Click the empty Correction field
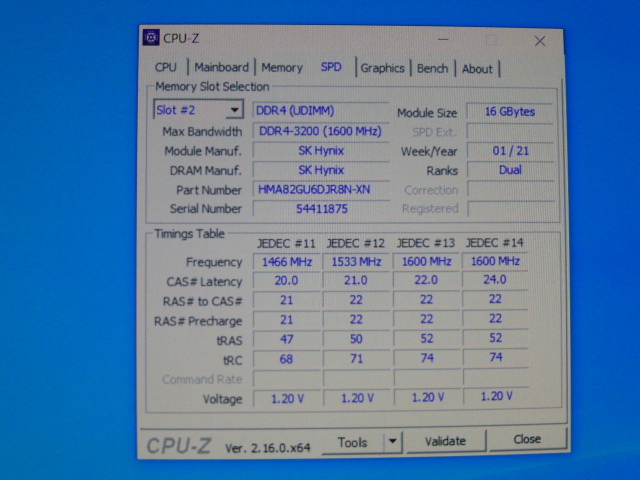640x480 pixels. pos(510,189)
